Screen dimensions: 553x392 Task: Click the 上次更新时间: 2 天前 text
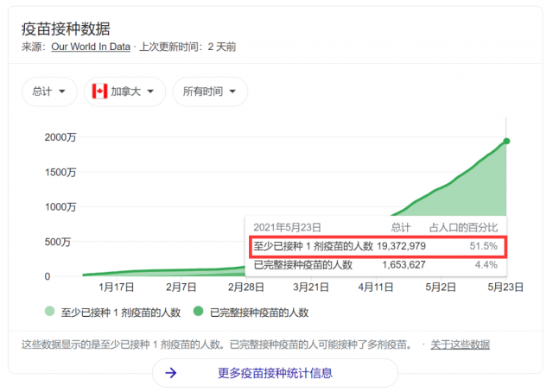pyautogui.click(x=188, y=47)
